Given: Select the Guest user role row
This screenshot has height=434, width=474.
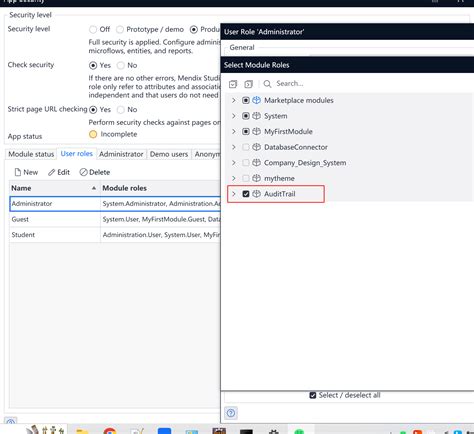Looking at the screenshot, I should [115, 219].
